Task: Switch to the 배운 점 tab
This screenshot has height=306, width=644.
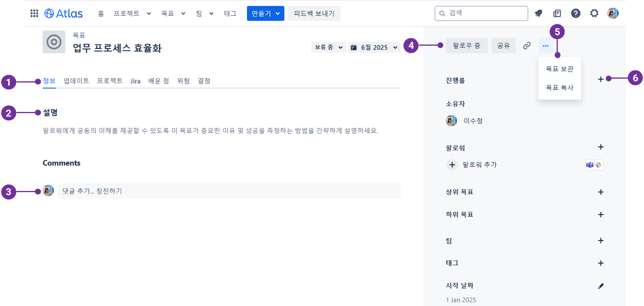Action: [159, 81]
